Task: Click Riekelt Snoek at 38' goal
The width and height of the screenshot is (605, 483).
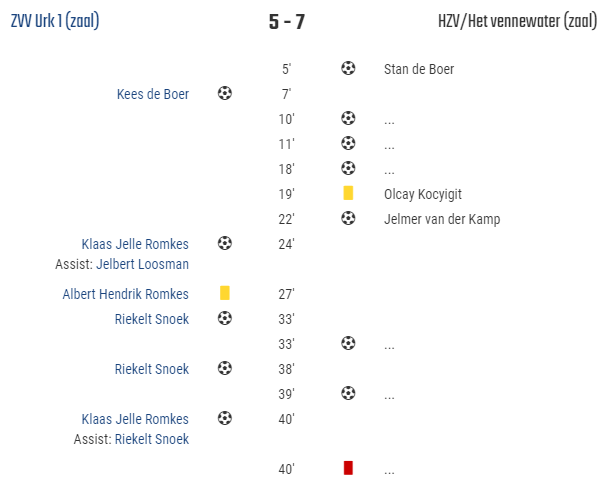Action: pos(152,369)
